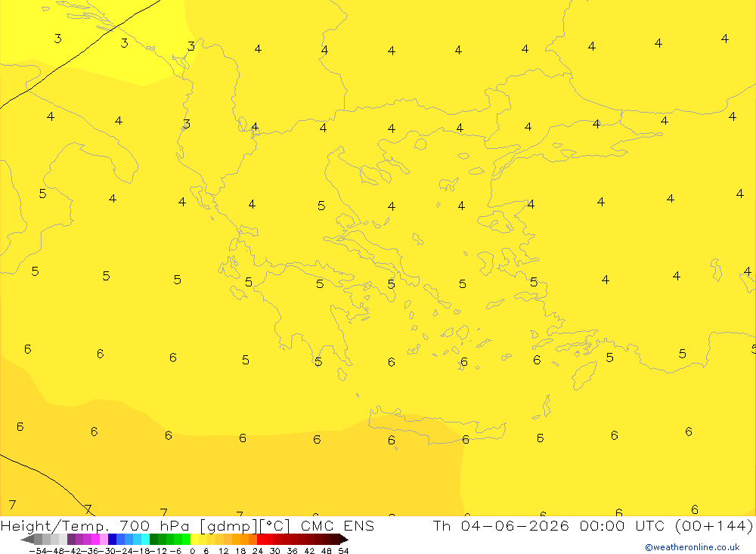The height and width of the screenshot is (554, 756).
Task: Click the '[gdmp]' units label in the title
Action: pos(228,526)
